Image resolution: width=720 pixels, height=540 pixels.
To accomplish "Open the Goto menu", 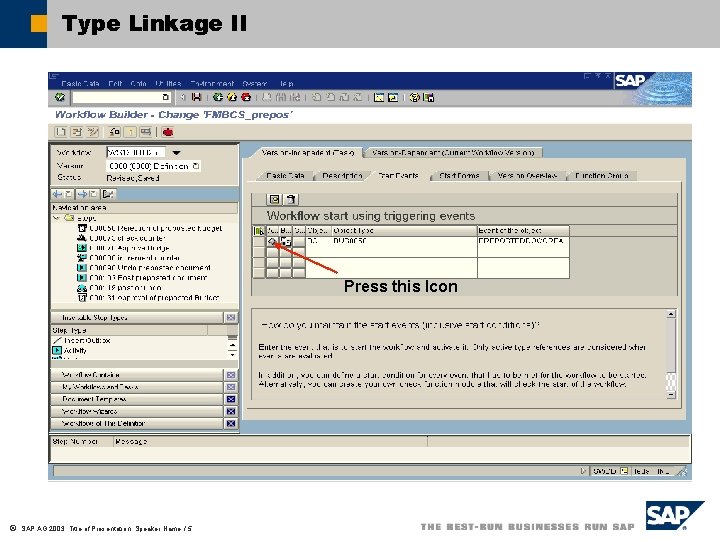I will pyautogui.click(x=138, y=84).
